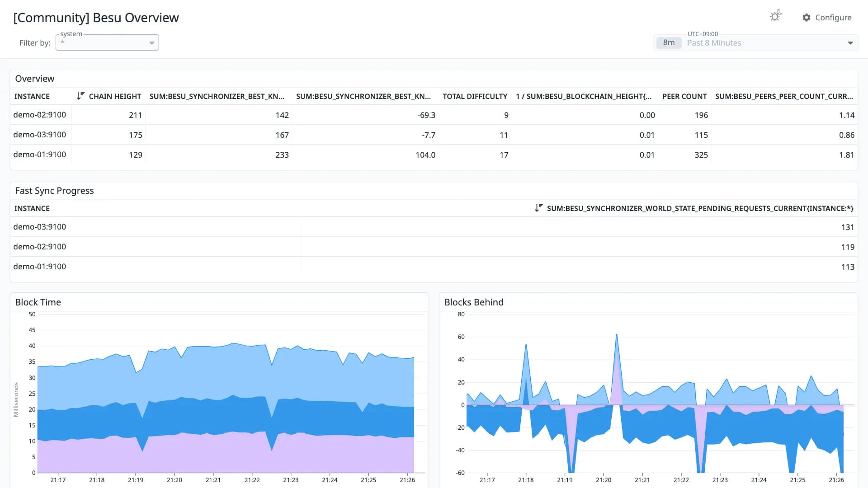Sort by Peer Count column header
Screen dimensions: 868x488
coord(684,96)
